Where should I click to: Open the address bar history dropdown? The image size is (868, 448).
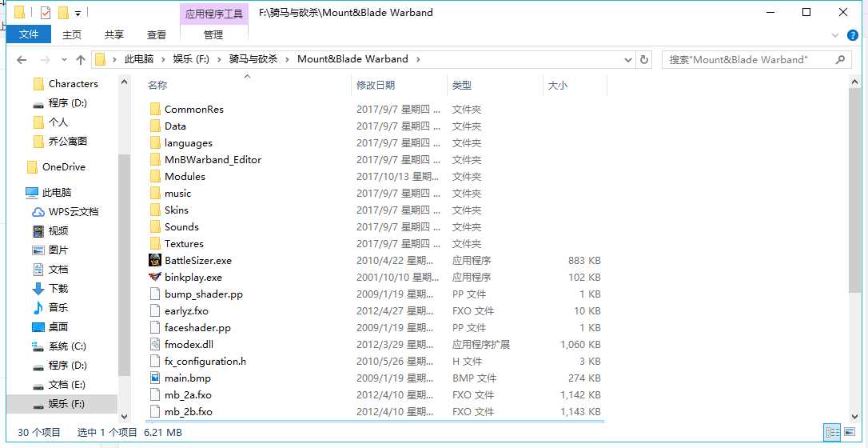pos(627,60)
